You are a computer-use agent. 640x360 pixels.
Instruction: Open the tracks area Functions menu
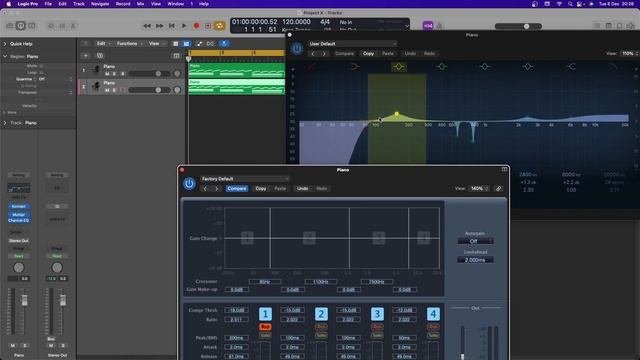click(x=129, y=43)
